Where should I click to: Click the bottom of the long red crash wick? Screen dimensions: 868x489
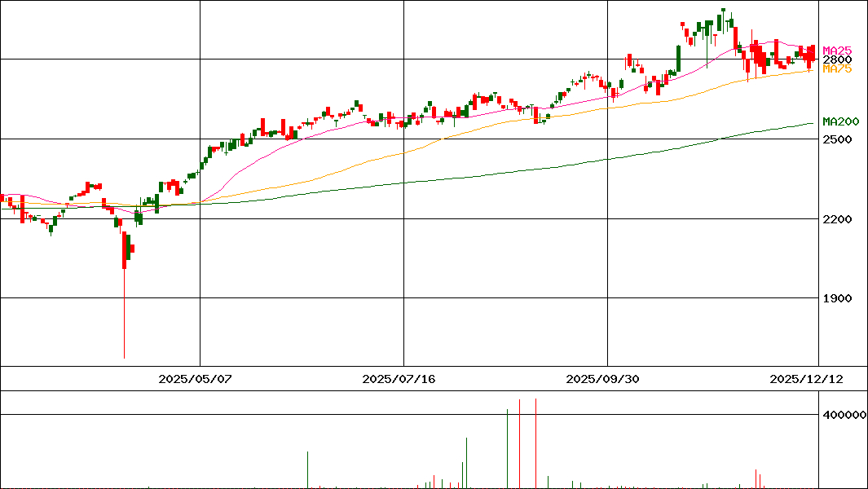(x=124, y=356)
